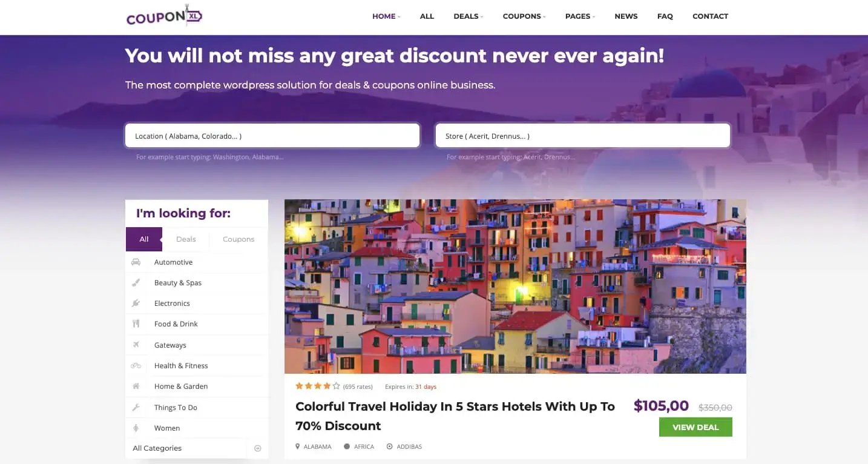
Task: Select the Coupons tab under I'm looking for
Action: 238,239
